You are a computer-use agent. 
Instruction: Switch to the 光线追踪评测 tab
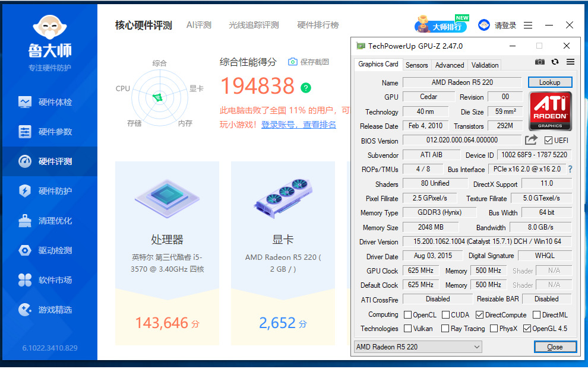click(x=254, y=25)
